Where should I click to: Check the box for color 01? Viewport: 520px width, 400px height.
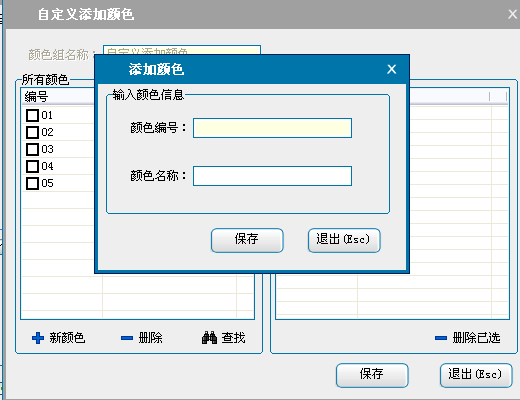pyautogui.click(x=32, y=115)
